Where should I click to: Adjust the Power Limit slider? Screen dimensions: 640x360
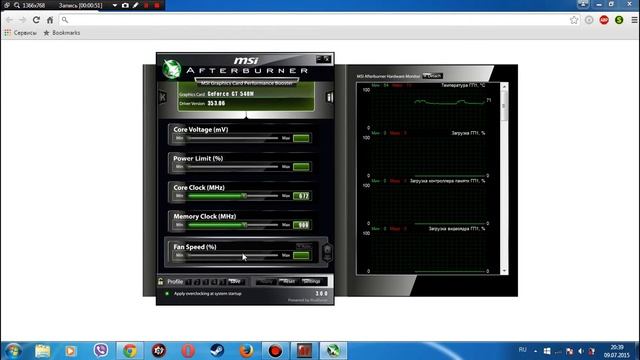232,167
